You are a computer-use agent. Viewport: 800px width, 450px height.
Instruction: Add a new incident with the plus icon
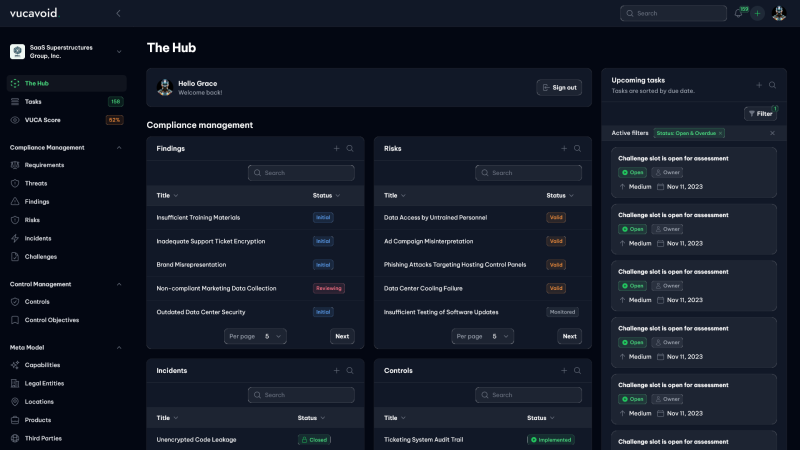click(x=337, y=370)
